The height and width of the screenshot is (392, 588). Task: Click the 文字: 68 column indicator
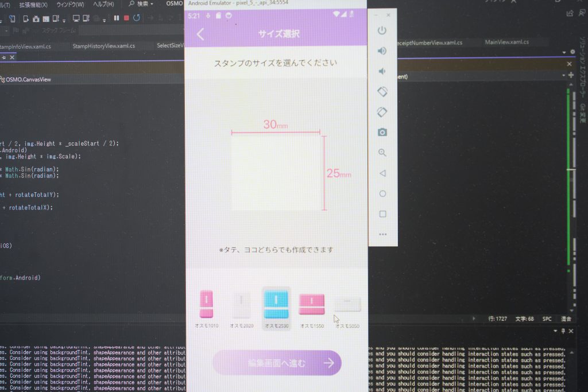[x=524, y=319]
